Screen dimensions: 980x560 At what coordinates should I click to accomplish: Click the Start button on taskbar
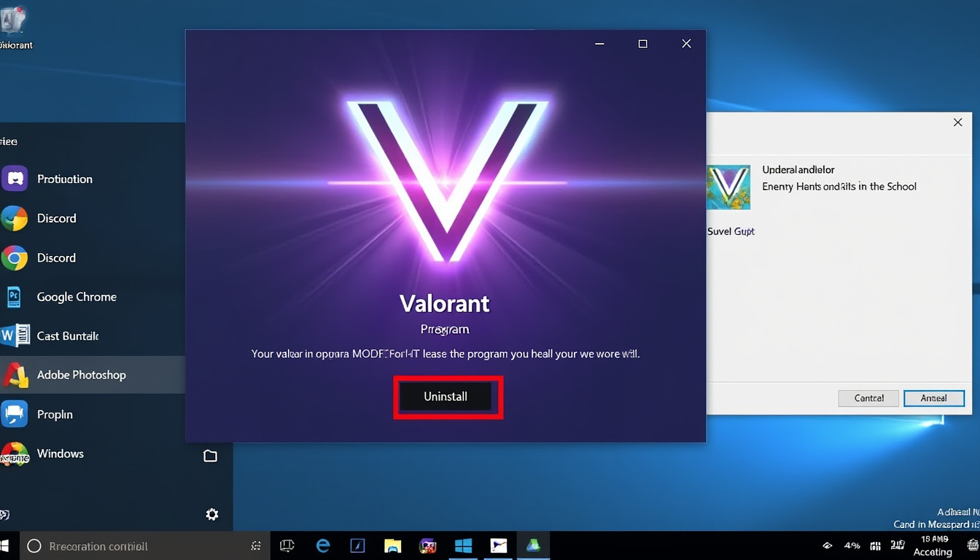click(x=4, y=545)
